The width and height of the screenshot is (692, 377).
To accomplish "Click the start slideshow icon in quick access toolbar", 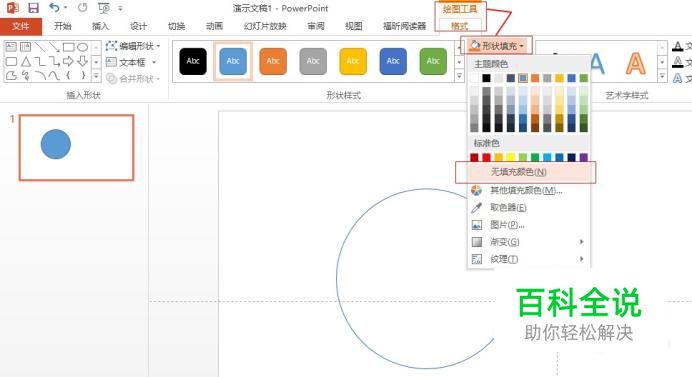I will (x=104, y=8).
